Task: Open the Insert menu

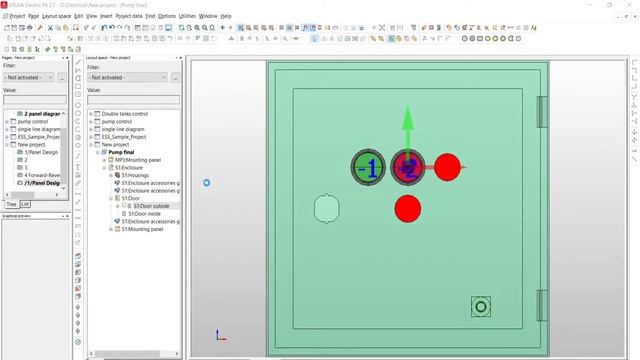Action: 106,16
